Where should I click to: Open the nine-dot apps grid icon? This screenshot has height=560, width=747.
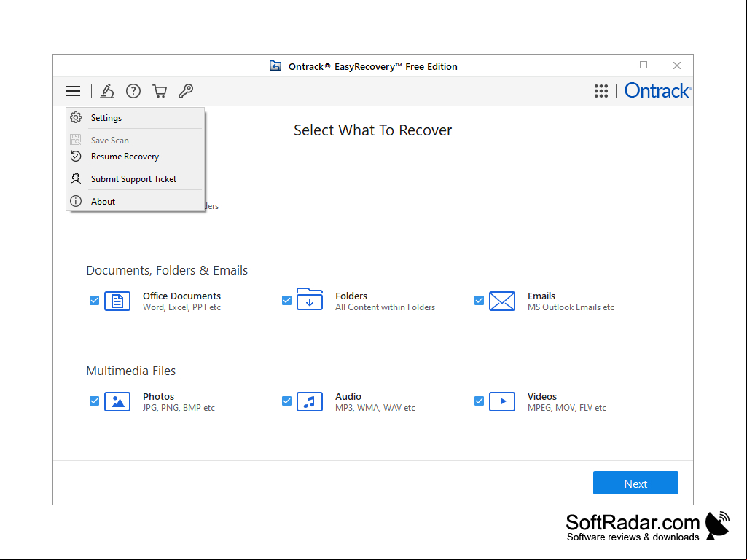coord(601,91)
